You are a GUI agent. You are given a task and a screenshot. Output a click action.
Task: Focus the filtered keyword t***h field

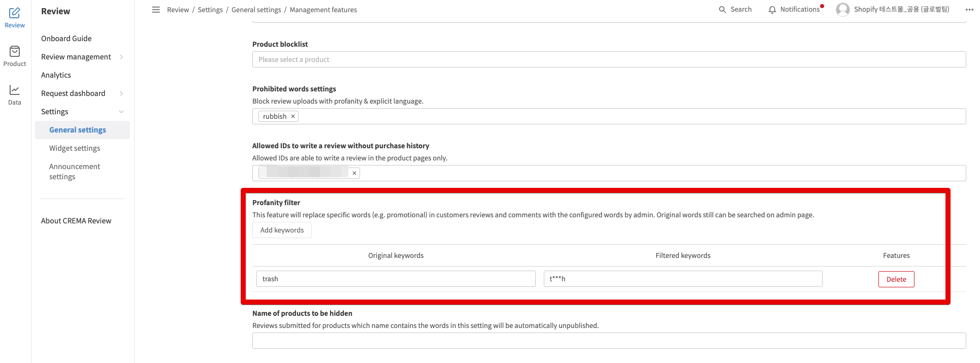pos(683,279)
